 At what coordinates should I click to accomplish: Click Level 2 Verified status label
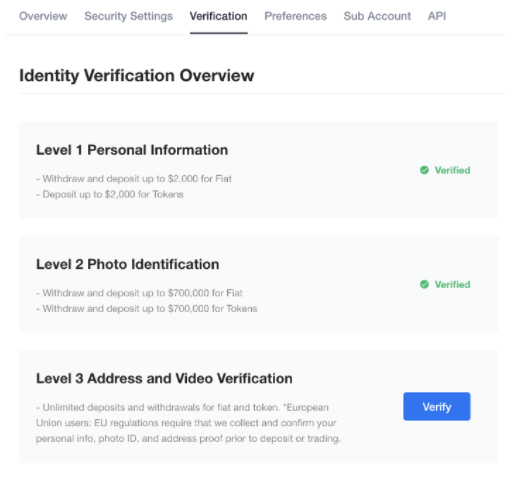(x=452, y=284)
